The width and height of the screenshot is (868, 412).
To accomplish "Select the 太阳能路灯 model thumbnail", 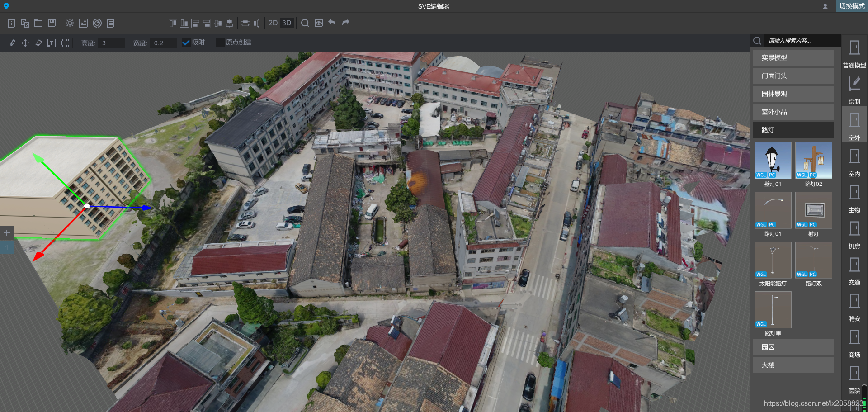I will 773,260.
